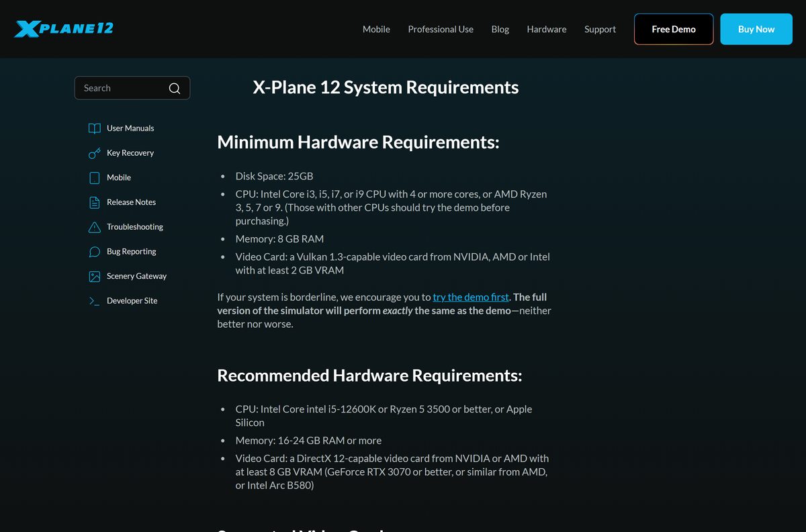Click the Buy Now button
Viewport: 806px width, 532px height.
point(756,29)
